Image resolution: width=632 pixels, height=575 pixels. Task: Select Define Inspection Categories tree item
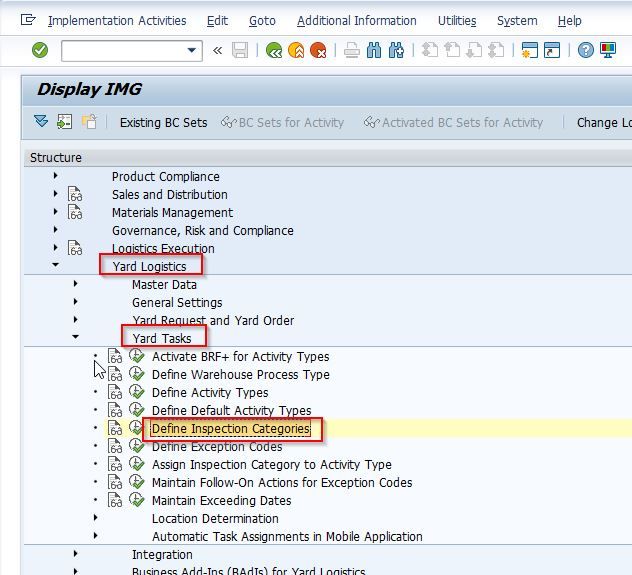click(231, 428)
